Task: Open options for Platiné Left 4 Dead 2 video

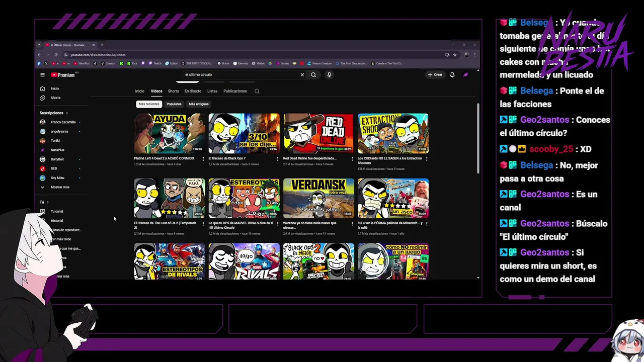Action: click(203, 159)
